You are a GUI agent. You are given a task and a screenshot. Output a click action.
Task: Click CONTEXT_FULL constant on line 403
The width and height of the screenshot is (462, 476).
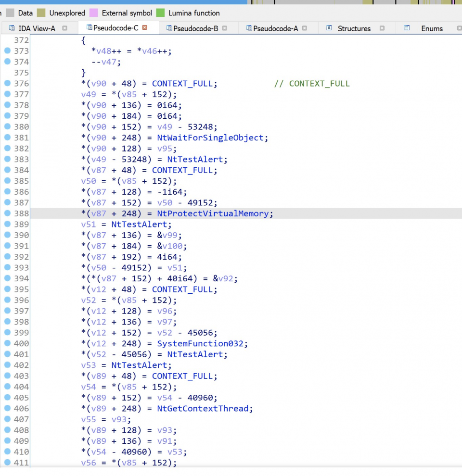[182, 376]
